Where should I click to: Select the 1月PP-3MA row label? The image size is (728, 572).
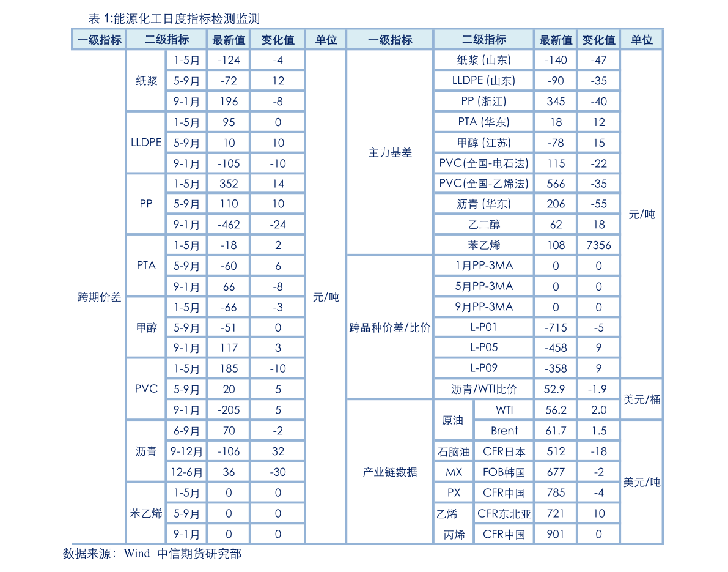[x=483, y=266]
